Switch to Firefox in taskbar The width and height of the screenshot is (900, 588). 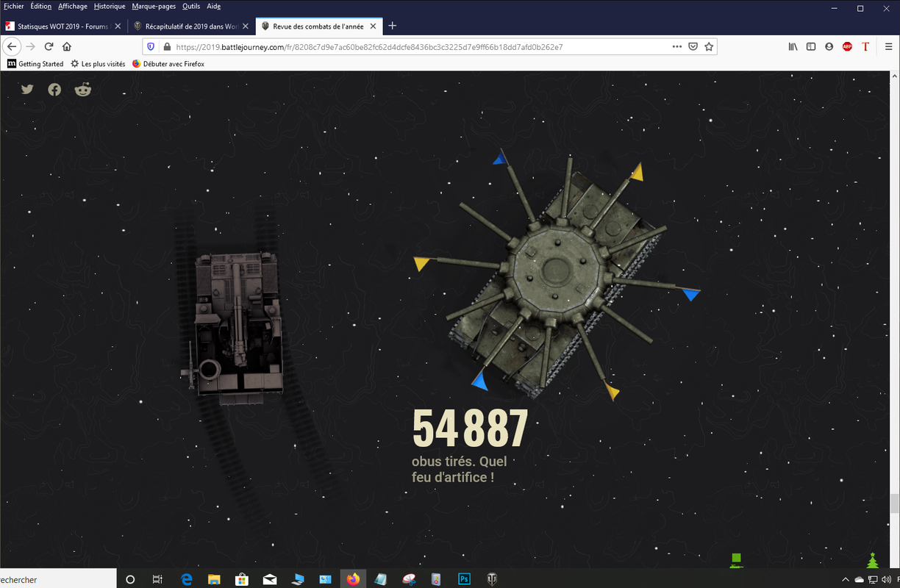353,579
